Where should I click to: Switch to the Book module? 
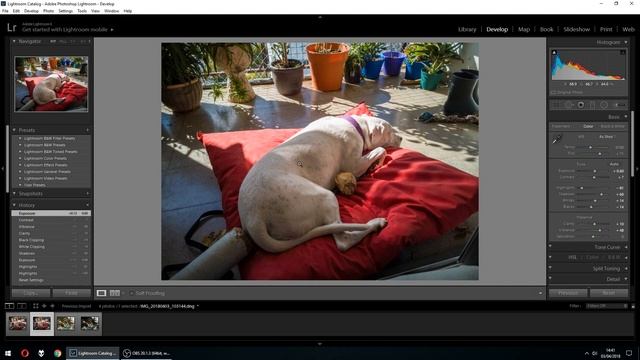click(x=547, y=29)
